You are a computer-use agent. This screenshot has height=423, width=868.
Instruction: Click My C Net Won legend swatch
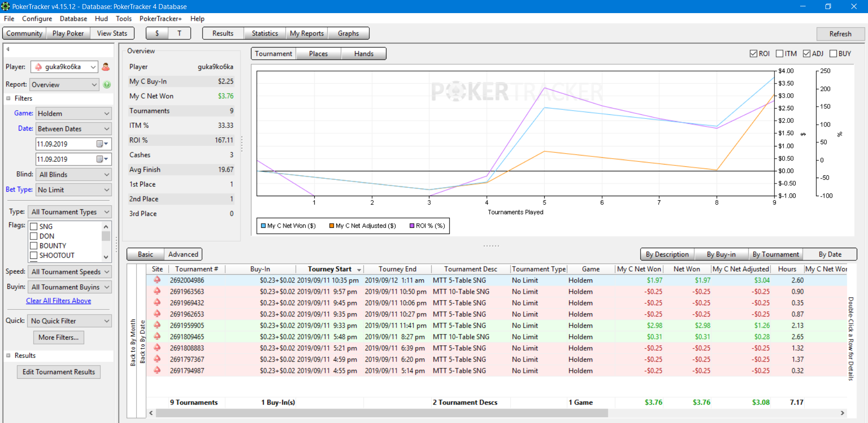point(263,226)
